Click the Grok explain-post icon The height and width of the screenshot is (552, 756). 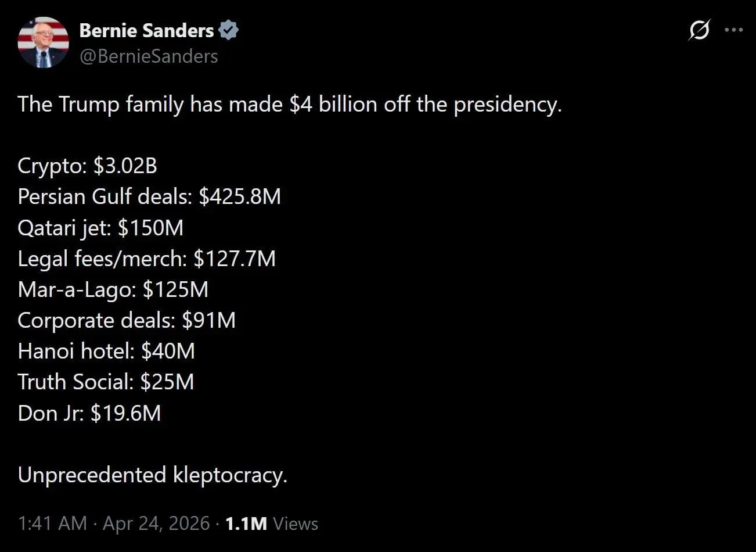pos(699,30)
